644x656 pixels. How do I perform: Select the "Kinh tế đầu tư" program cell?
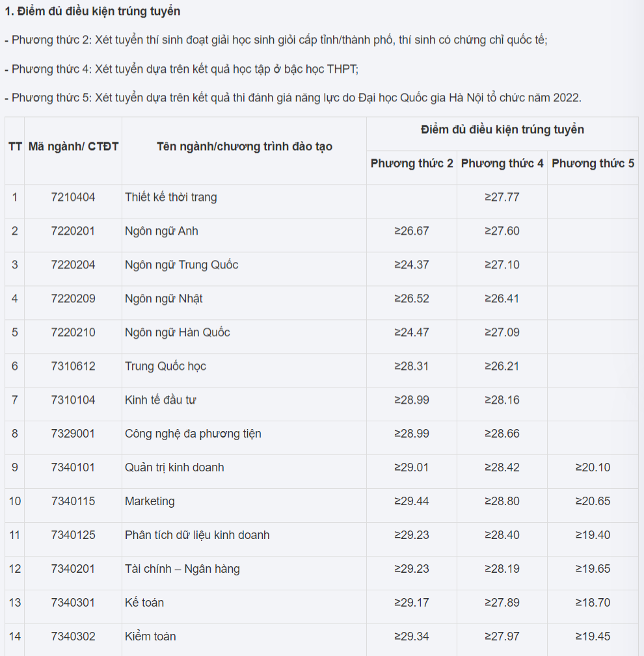(x=161, y=400)
